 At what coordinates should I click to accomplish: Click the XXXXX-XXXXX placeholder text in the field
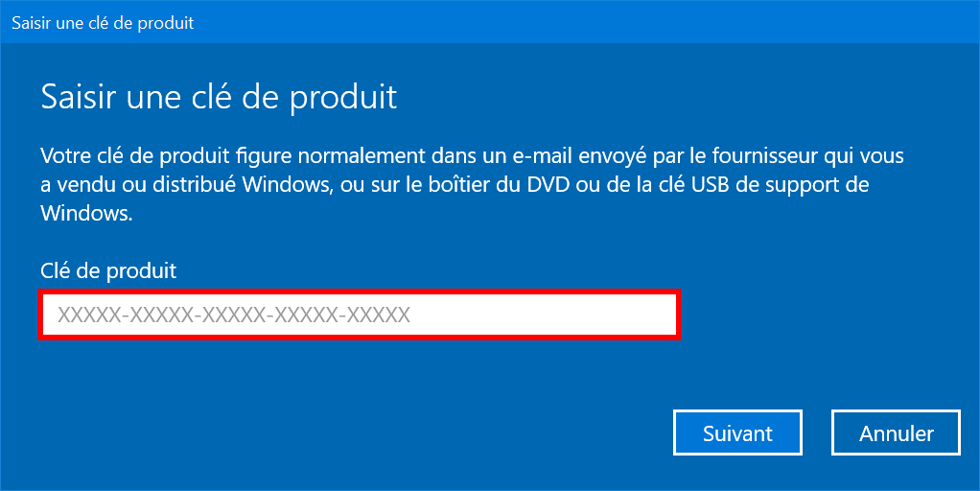coord(234,315)
